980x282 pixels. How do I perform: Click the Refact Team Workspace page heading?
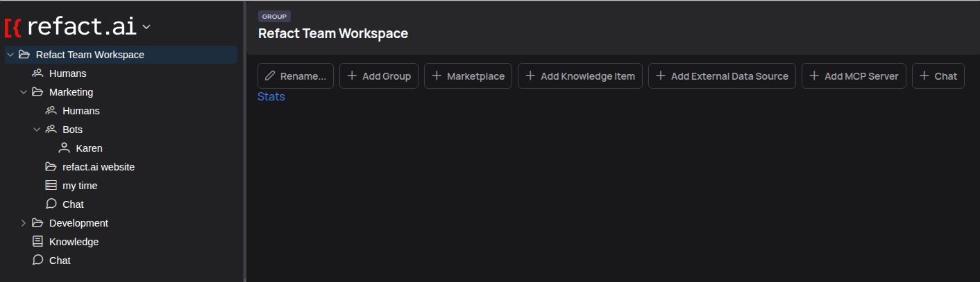[333, 33]
